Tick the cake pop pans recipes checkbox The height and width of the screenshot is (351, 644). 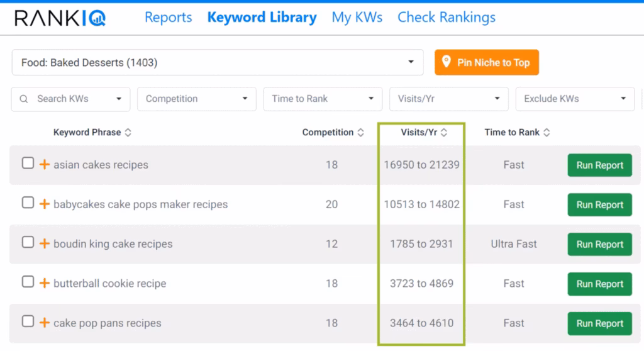(28, 322)
